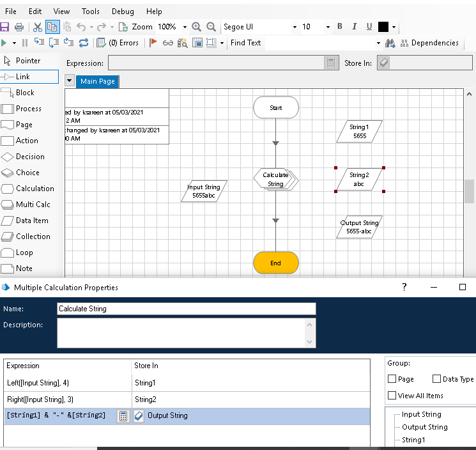Screen dimensions: 476x450
Task: Open expression calculator icon in selected row
Action: pos(123,415)
